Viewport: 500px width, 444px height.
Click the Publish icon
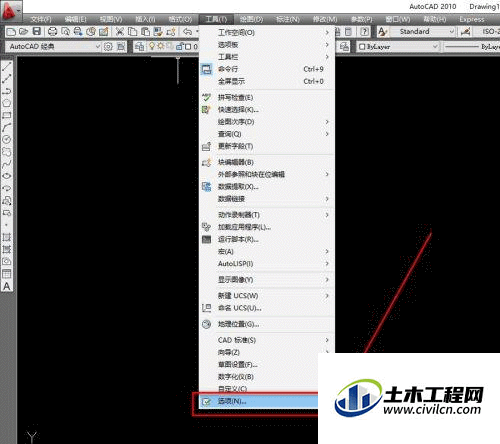78,32
